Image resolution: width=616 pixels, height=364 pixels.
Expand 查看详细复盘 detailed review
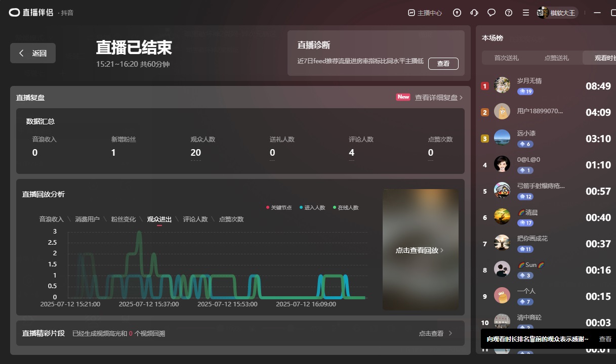(x=439, y=98)
